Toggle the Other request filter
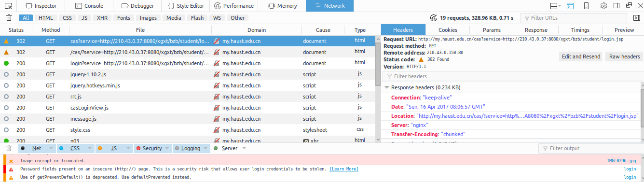Image resolution: width=644 pixels, height=183 pixels. (x=237, y=18)
